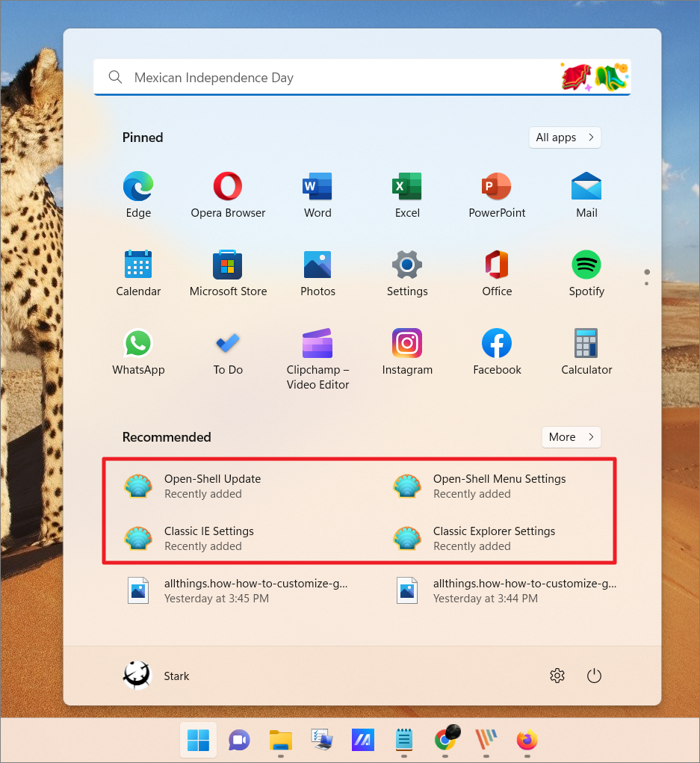Screen dimensions: 700x763
Task: Open the pinned Settings app
Action: (407, 274)
